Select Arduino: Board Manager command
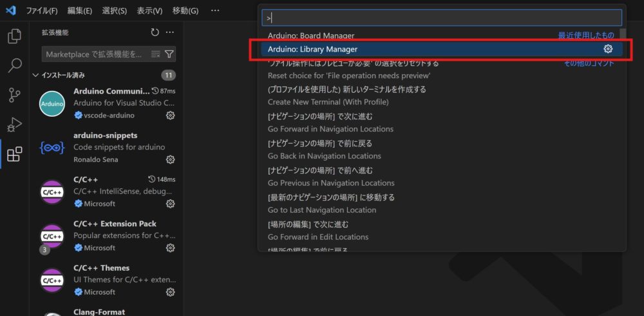 click(x=311, y=35)
